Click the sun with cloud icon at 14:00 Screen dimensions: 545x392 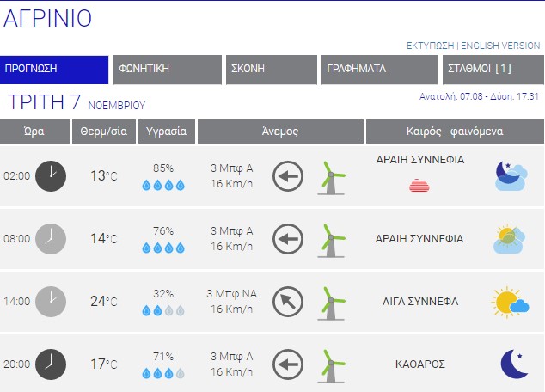coord(510,302)
